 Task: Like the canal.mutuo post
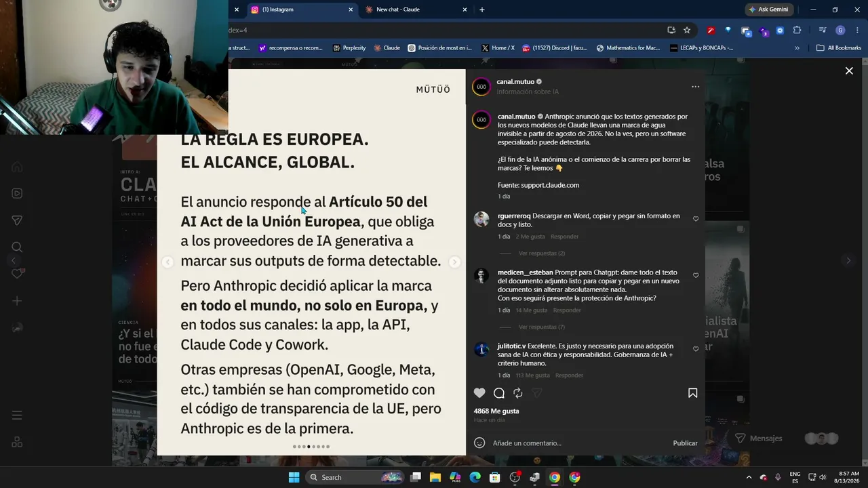[479, 393]
